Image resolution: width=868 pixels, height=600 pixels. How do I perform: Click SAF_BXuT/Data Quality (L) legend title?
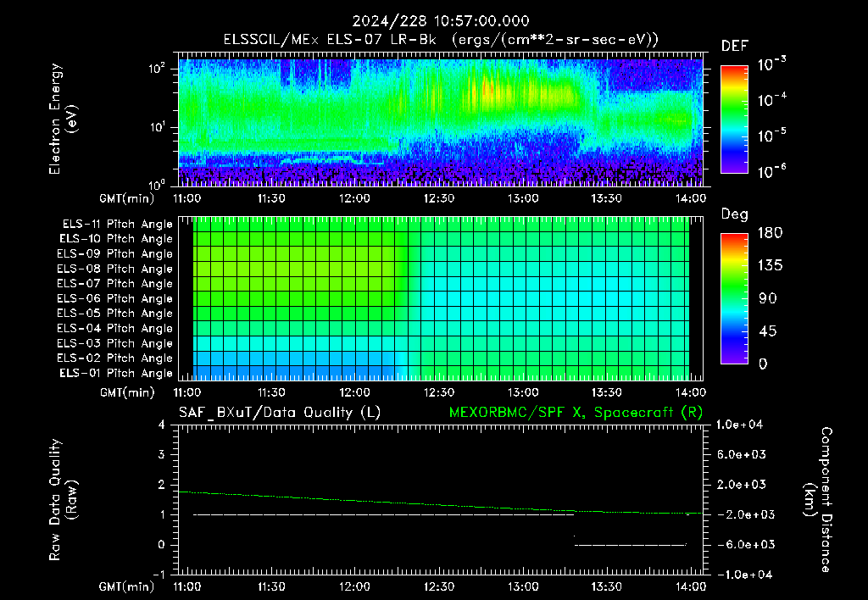coord(280,413)
